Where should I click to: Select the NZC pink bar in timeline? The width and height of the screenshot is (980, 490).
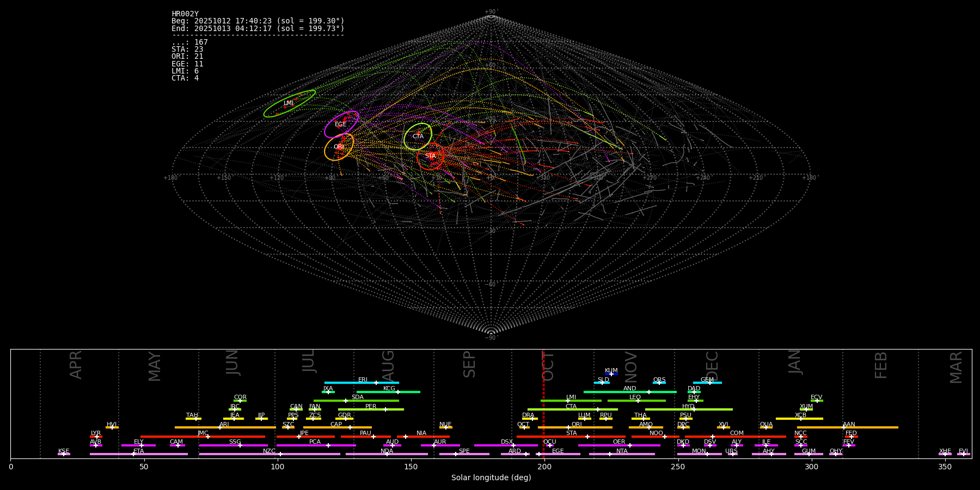269,454
